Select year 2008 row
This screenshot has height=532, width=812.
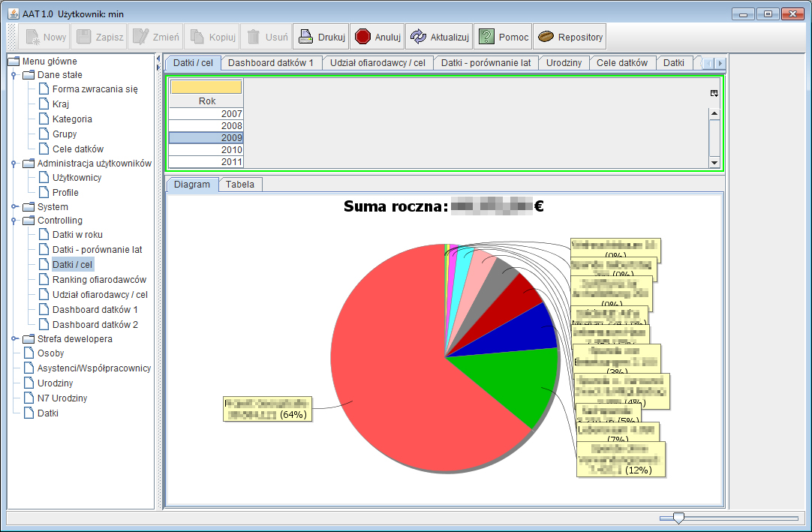206,125
